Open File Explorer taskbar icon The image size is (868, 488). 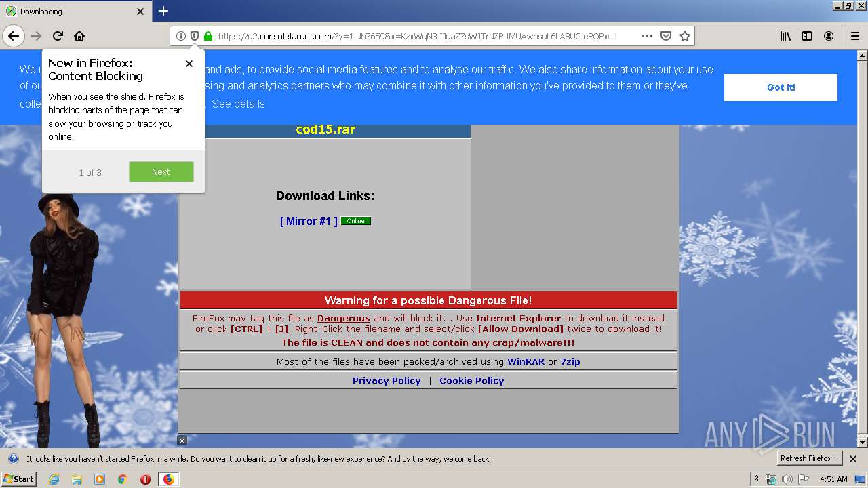coord(77,479)
